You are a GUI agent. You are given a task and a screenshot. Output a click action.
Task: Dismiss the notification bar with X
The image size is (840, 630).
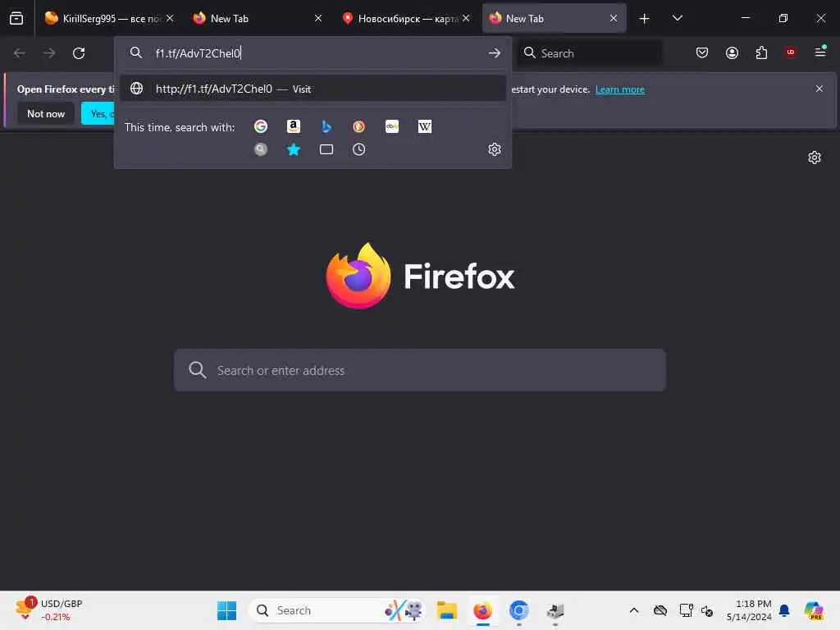pyautogui.click(x=819, y=89)
